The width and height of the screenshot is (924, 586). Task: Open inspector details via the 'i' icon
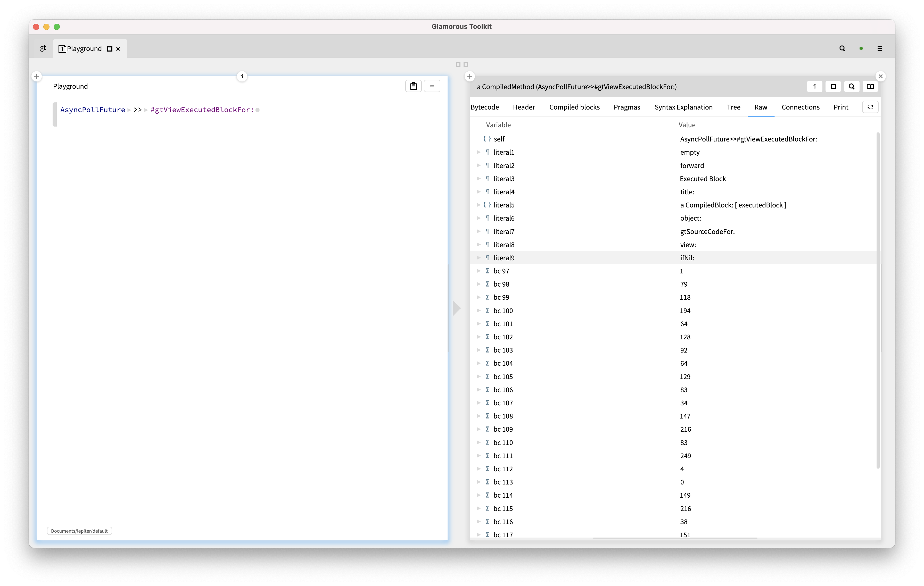[814, 87]
